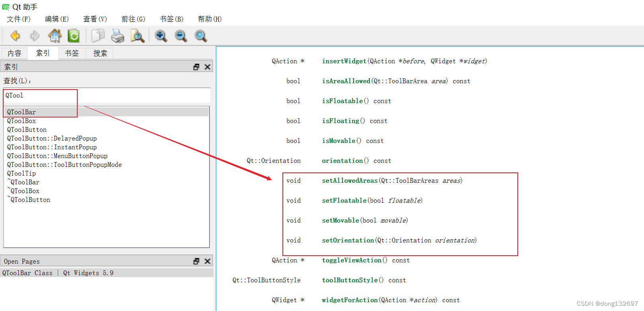Open the isFloatable function link
Viewport: 644px width, 311px height.
click(343, 101)
